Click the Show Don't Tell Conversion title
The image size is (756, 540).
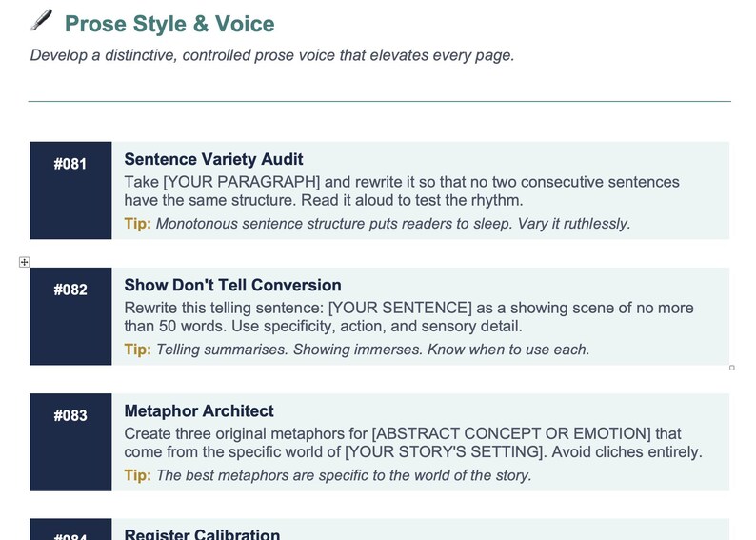(233, 285)
